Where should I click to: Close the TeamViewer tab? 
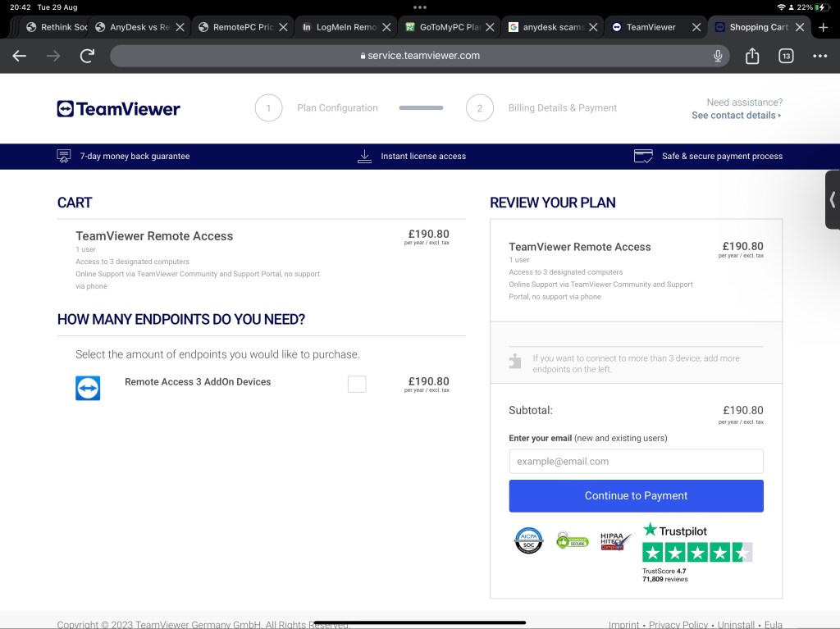[x=696, y=27]
